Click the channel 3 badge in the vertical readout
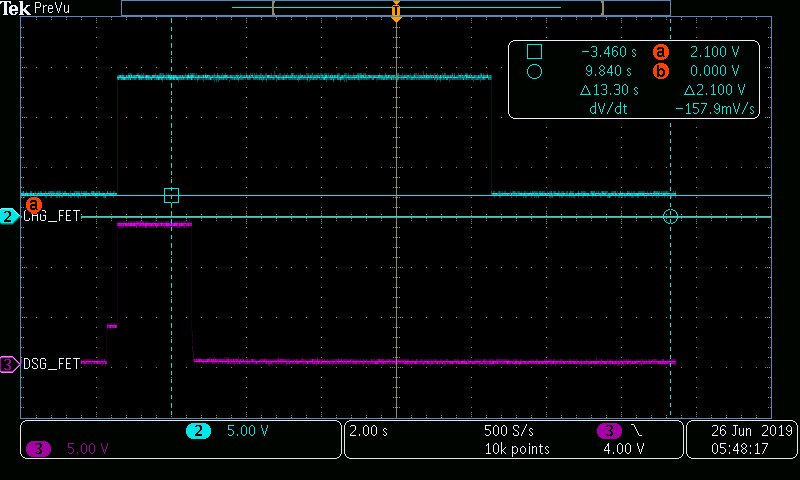 [38, 449]
